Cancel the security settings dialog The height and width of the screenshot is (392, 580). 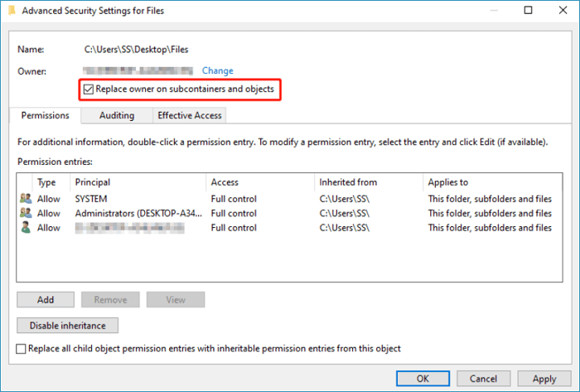click(483, 378)
